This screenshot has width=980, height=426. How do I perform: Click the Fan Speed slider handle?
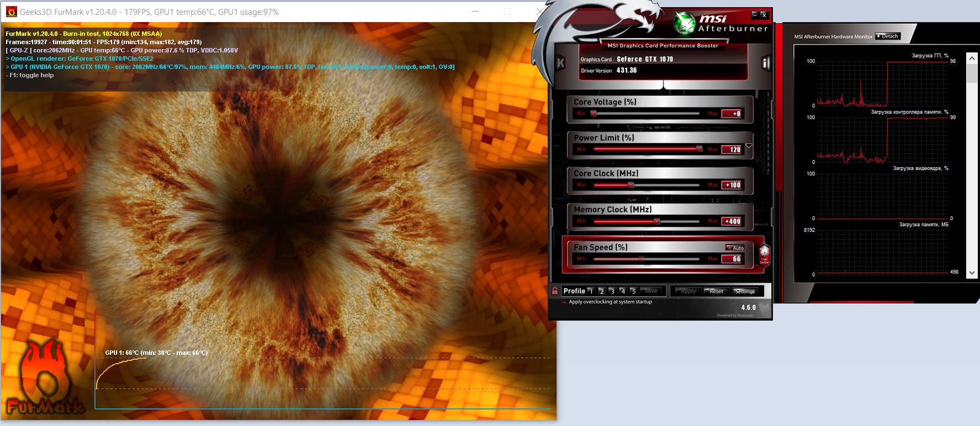pyautogui.click(x=642, y=259)
